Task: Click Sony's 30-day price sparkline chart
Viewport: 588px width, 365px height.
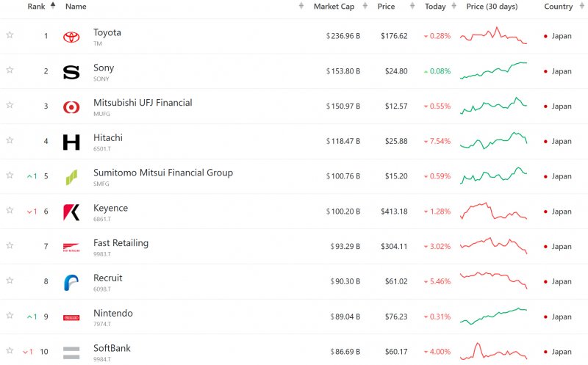Action: [x=493, y=71]
